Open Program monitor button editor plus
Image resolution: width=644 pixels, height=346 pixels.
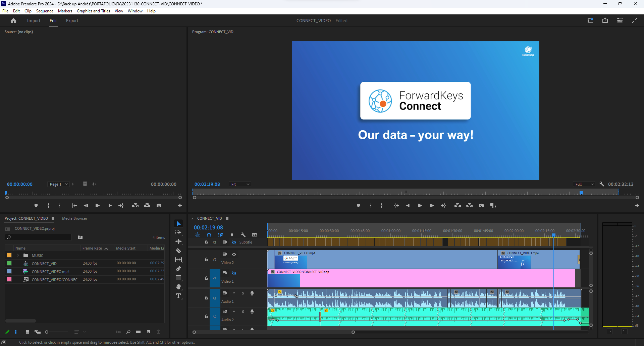tap(637, 206)
